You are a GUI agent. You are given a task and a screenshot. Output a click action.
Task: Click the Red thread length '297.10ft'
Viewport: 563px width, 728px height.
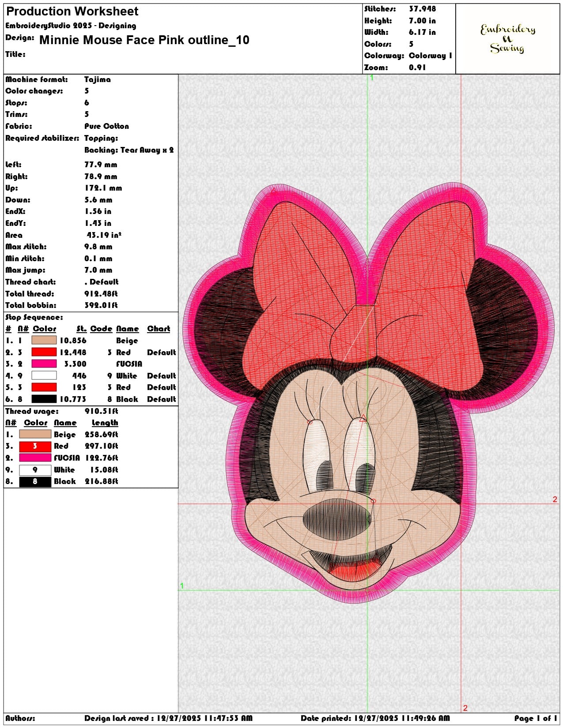pos(102,446)
